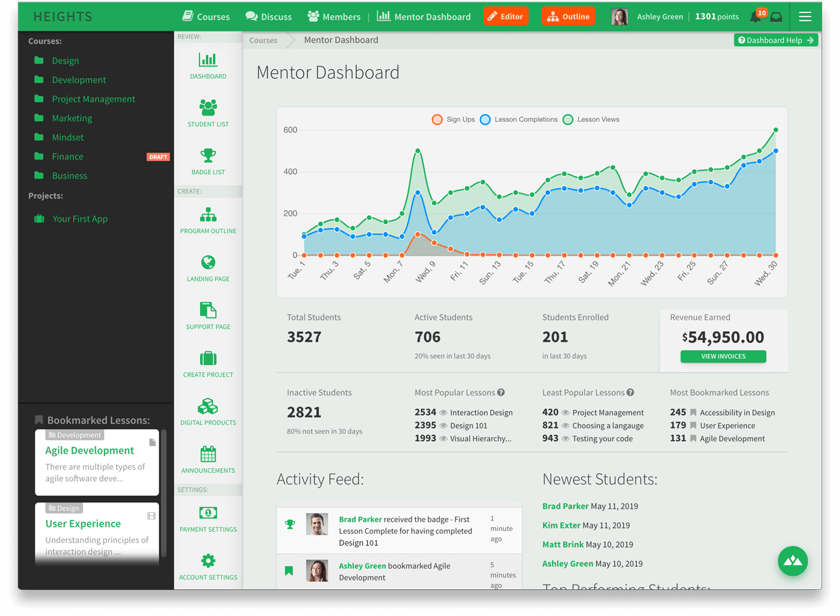Open the Dashboard review panel icon
This screenshot has height=616, width=840.
[208, 62]
